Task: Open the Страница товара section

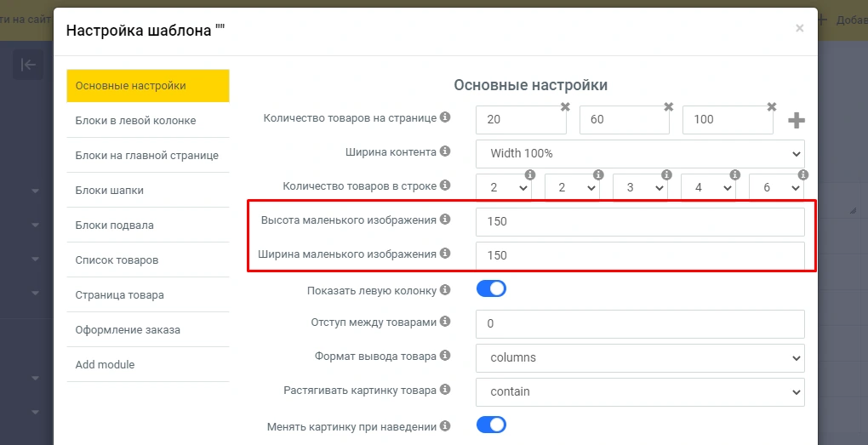Action: (120, 295)
